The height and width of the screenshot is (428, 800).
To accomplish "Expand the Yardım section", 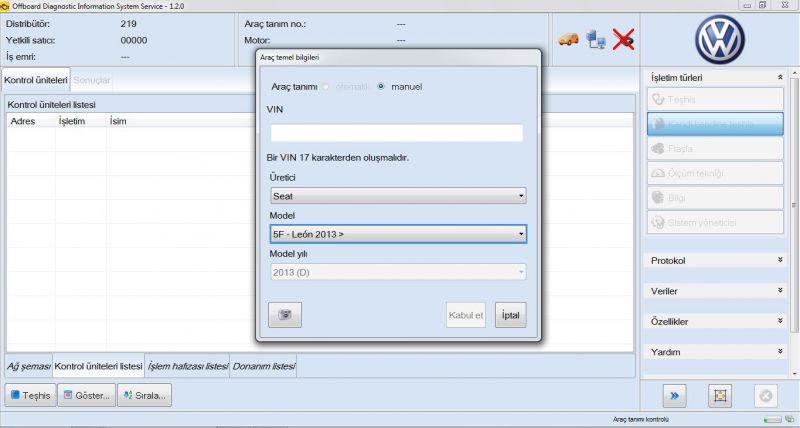I will coord(780,351).
